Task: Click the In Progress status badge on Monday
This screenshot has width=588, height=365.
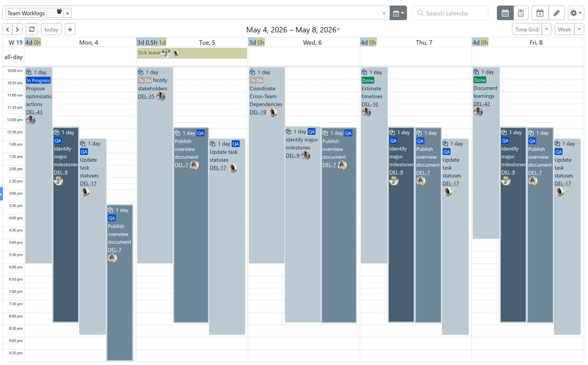Action: (38, 80)
